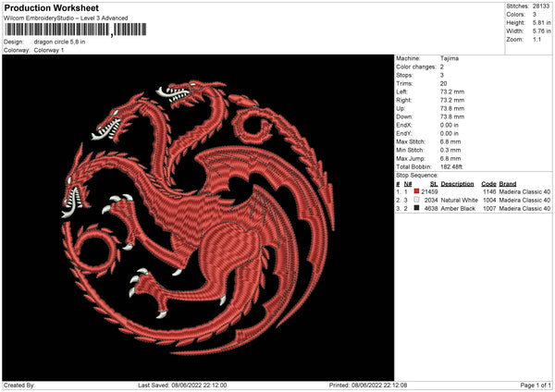Click the Natural White color swatch
Viewport: 555px width, 392px height.
416,200
